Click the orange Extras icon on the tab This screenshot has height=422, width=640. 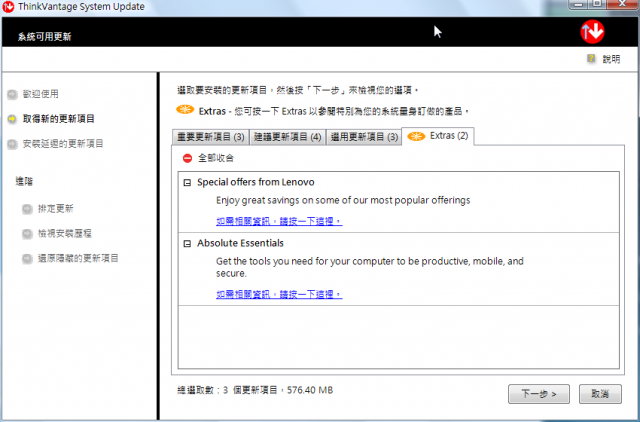416,136
